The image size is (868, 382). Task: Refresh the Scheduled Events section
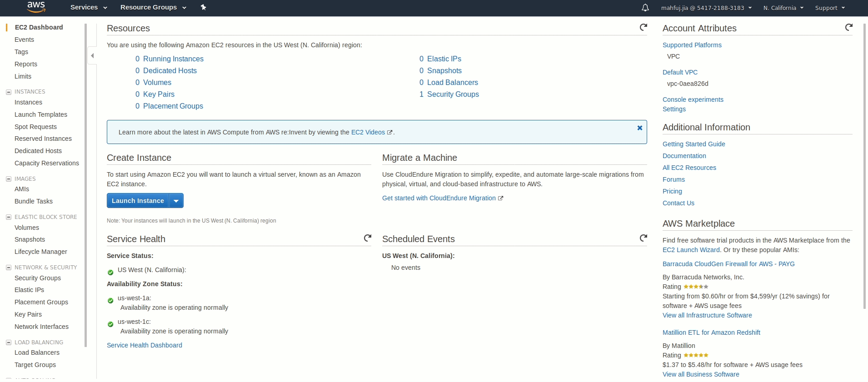coord(643,238)
